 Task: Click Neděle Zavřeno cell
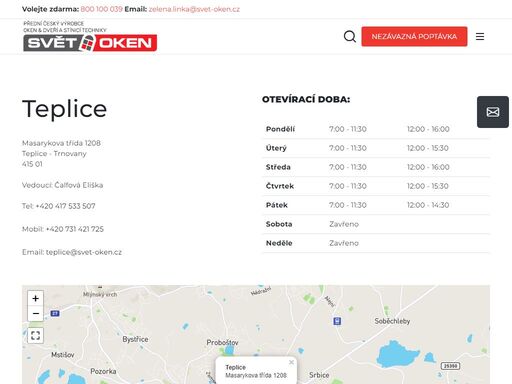[344, 243]
